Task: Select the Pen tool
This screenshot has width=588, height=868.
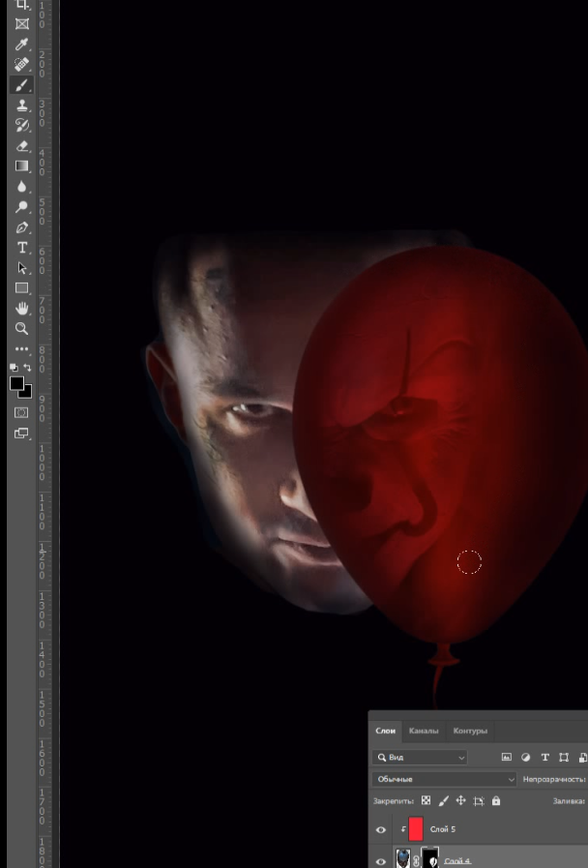Action: click(x=21, y=227)
